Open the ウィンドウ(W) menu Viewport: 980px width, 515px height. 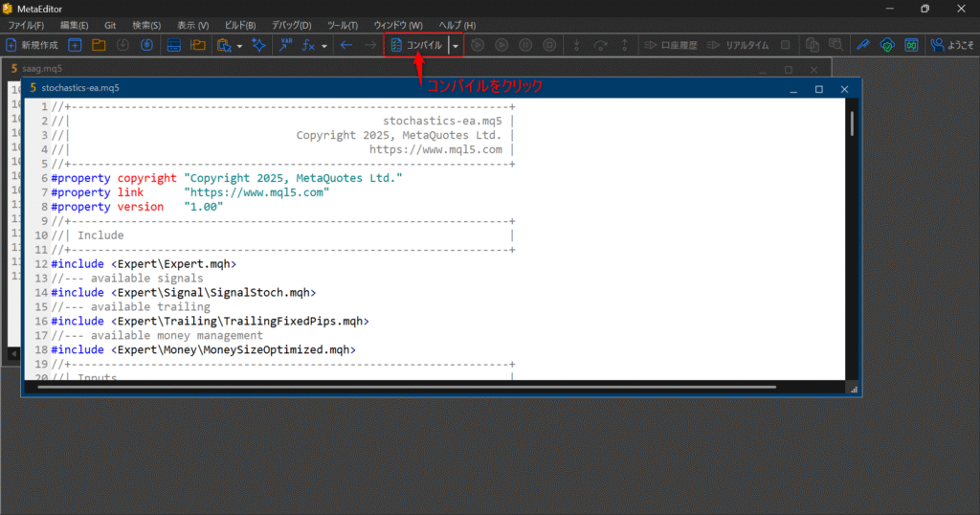click(398, 25)
